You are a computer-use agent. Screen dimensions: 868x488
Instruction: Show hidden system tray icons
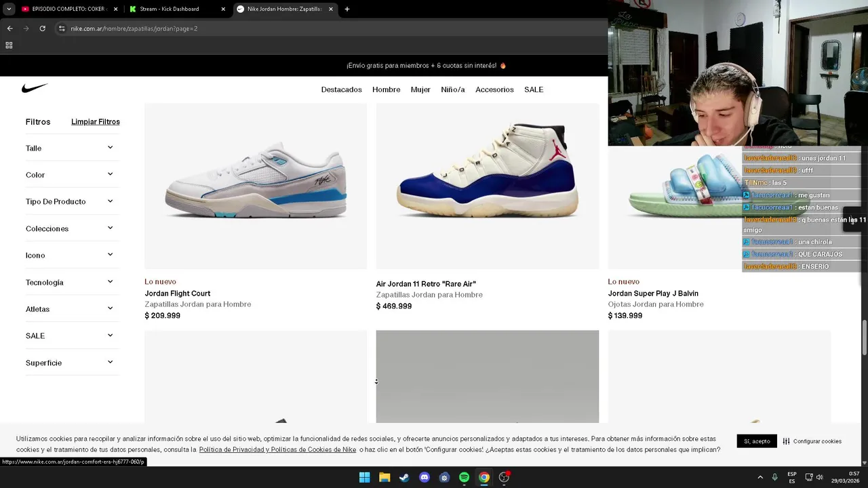[760, 477]
